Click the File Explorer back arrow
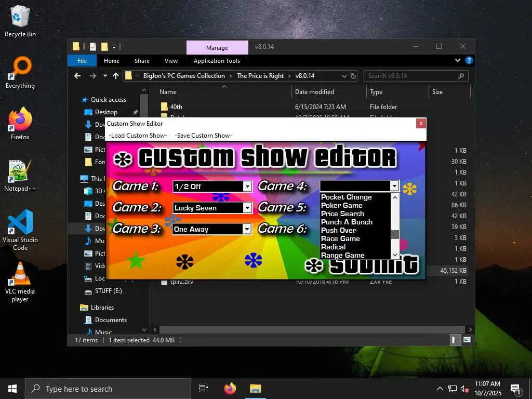The image size is (532, 399). point(78,76)
